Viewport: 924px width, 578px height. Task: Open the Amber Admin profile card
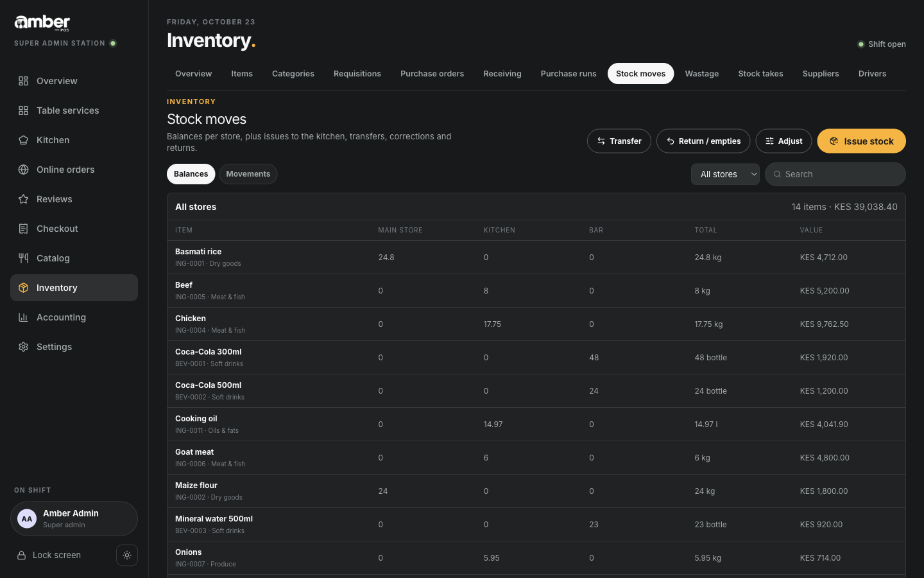[x=74, y=519]
